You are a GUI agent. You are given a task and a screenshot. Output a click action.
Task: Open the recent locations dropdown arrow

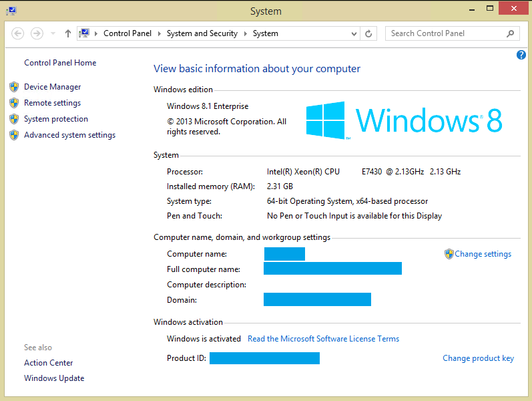tap(53, 33)
